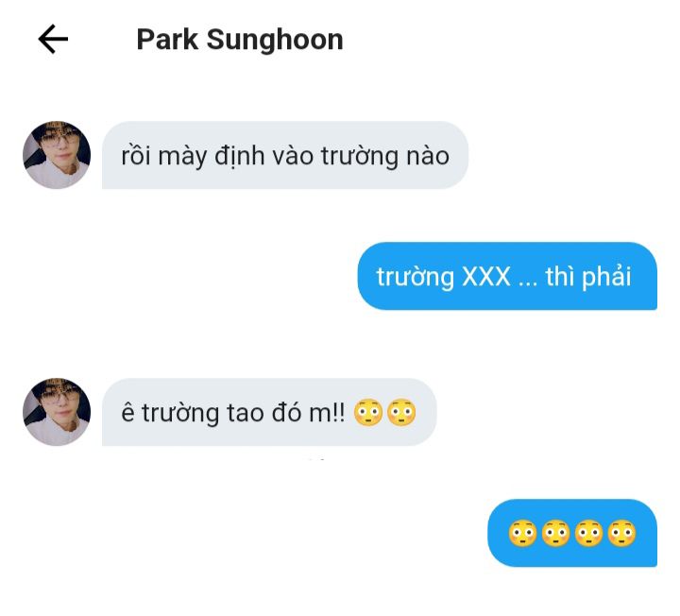Click third flushed emoji in blue bubble
The width and height of the screenshot is (680, 616).
pos(588,533)
